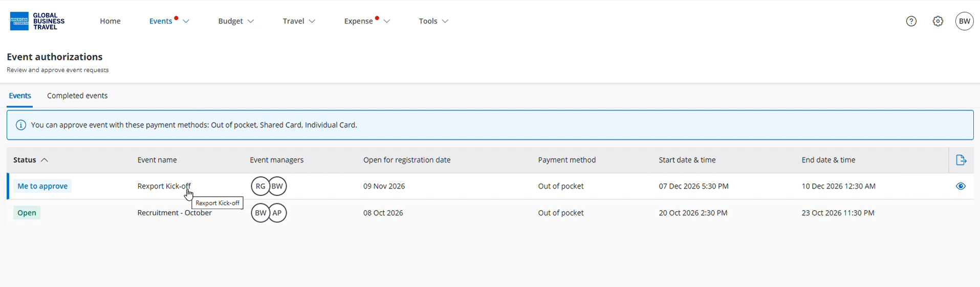This screenshot has height=287, width=980.
Task: Click the Event name column header
Action: pos(157,160)
